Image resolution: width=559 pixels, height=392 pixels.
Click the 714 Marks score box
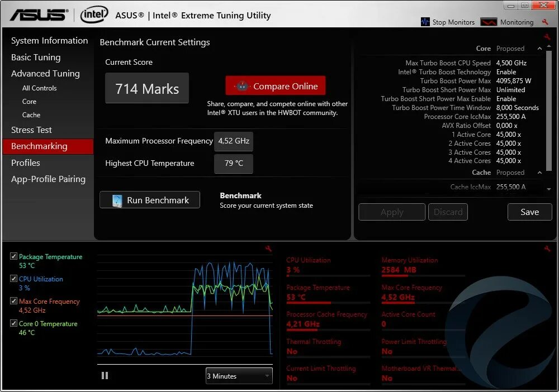pos(147,88)
